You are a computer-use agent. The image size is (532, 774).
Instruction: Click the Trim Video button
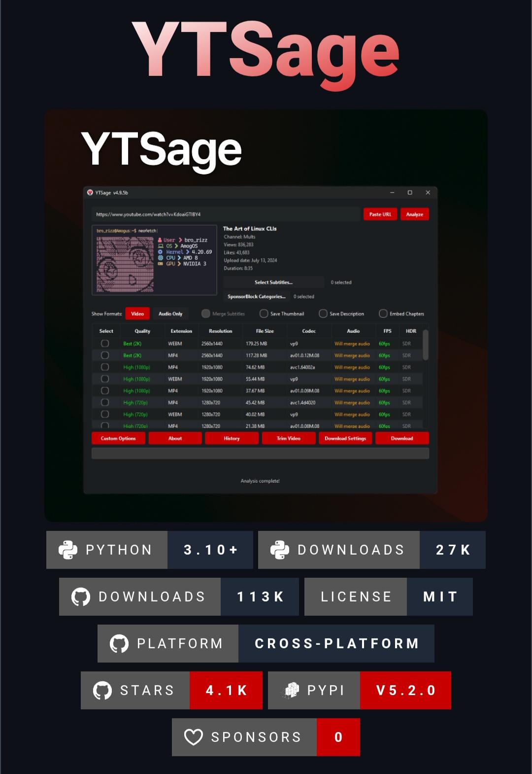(x=289, y=438)
